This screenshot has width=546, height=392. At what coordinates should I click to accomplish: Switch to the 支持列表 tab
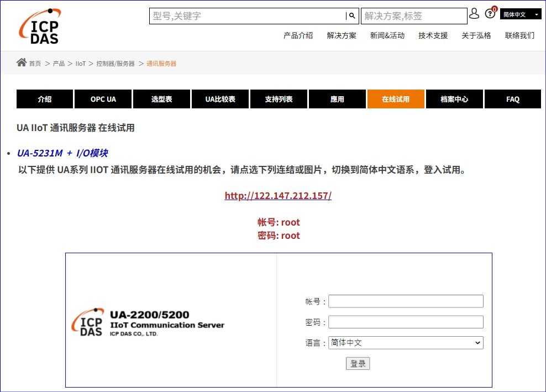point(279,99)
